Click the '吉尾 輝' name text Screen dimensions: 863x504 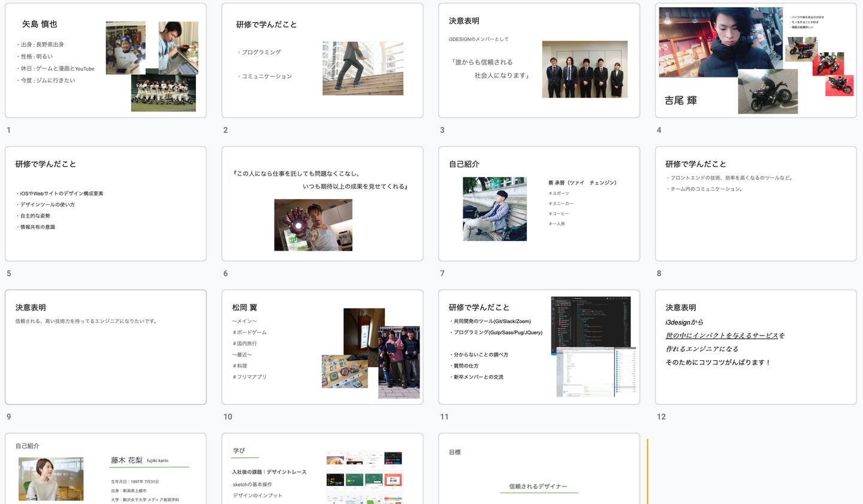tap(680, 100)
